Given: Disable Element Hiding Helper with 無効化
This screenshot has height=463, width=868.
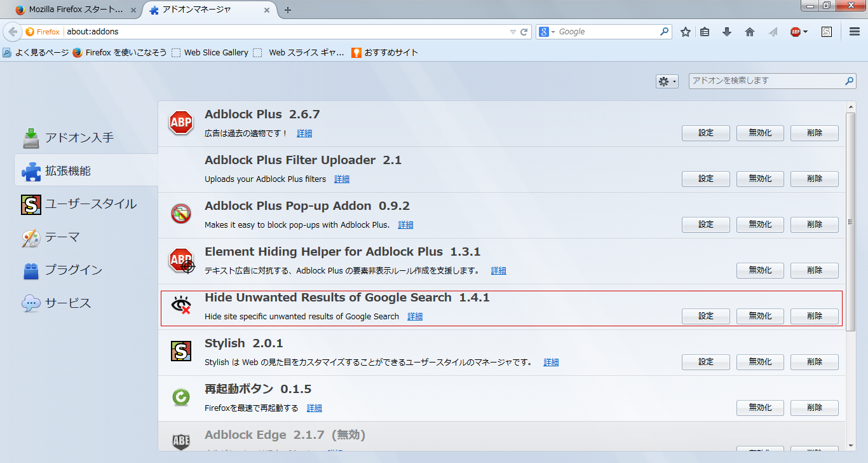Looking at the screenshot, I should (x=760, y=270).
